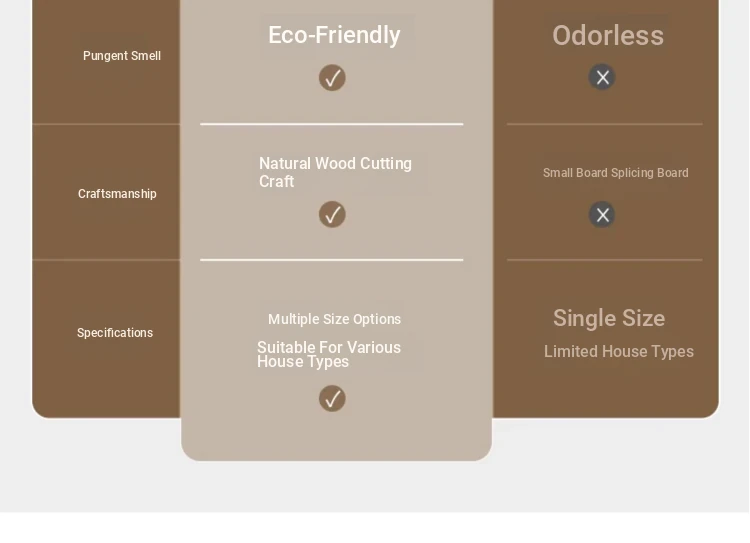Click the Pungent Smell row label
Screen dimensions: 750x543
121,56
